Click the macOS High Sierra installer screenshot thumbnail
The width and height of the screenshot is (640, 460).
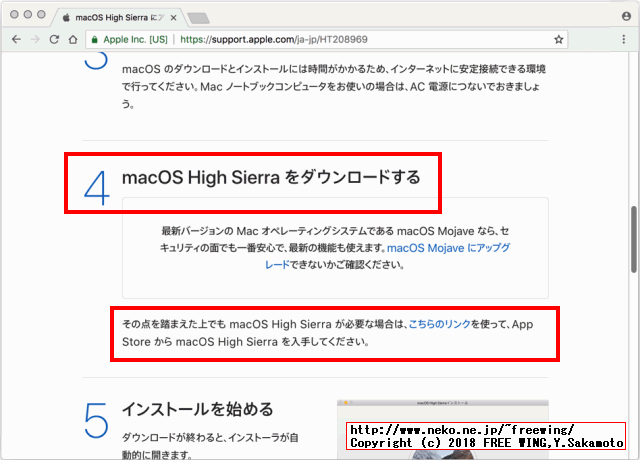[x=443, y=430]
